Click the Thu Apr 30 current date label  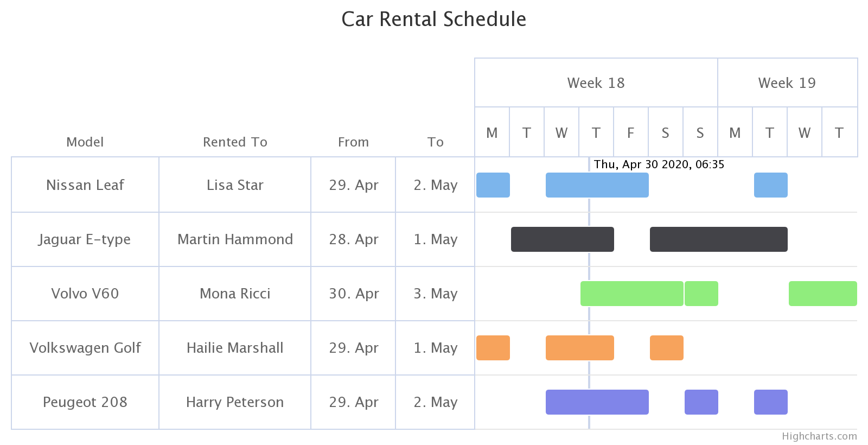[x=659, y=164]
